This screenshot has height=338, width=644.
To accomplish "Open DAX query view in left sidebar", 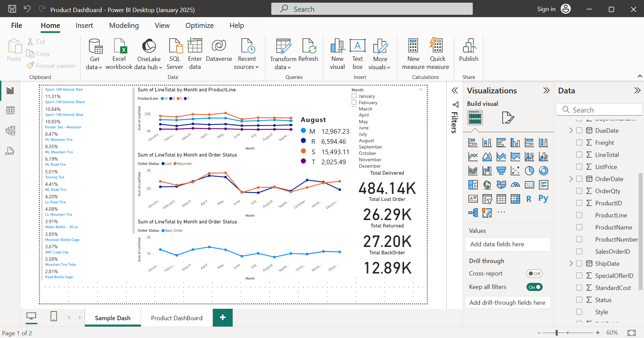I will [10, 151].
